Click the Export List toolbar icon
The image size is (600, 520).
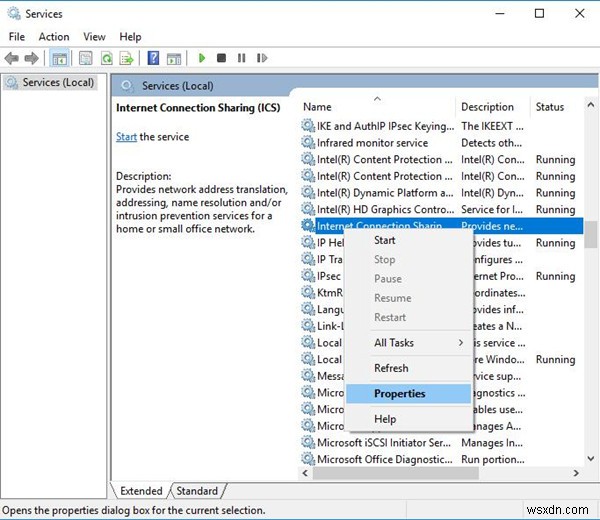(127, 59)
